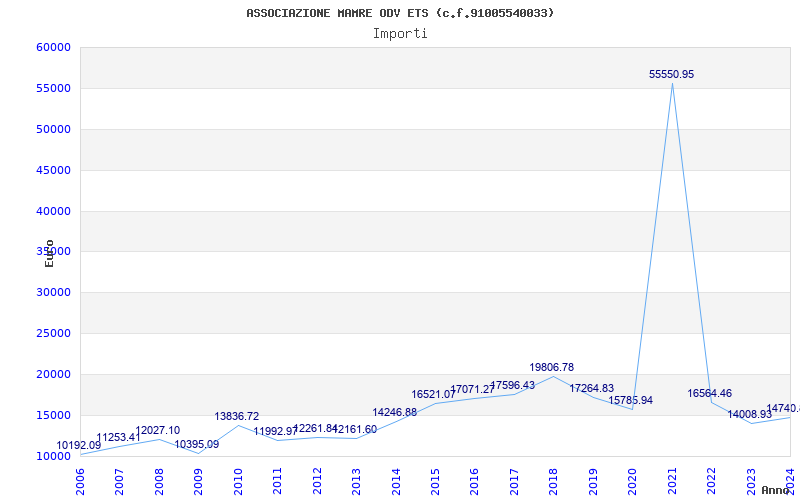Click the 16564.46 data label
This screenshot has width=800, height=500.
pyautogui.click(x=710, y=393)
